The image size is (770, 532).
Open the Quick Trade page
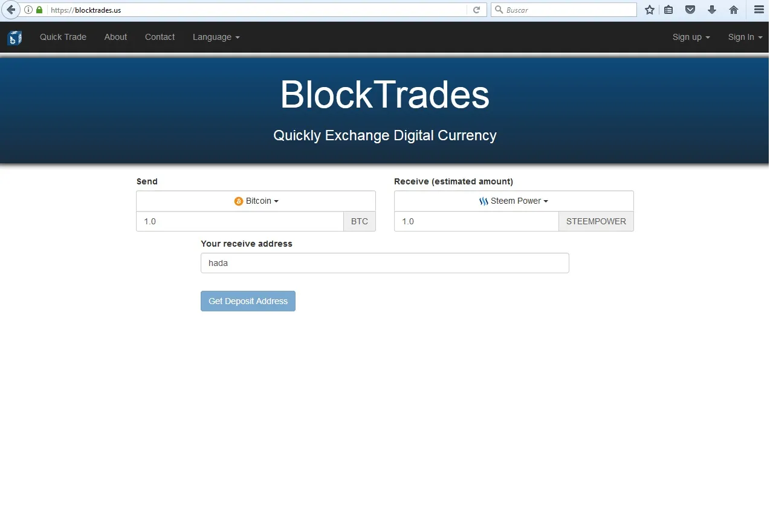[63, 37]
